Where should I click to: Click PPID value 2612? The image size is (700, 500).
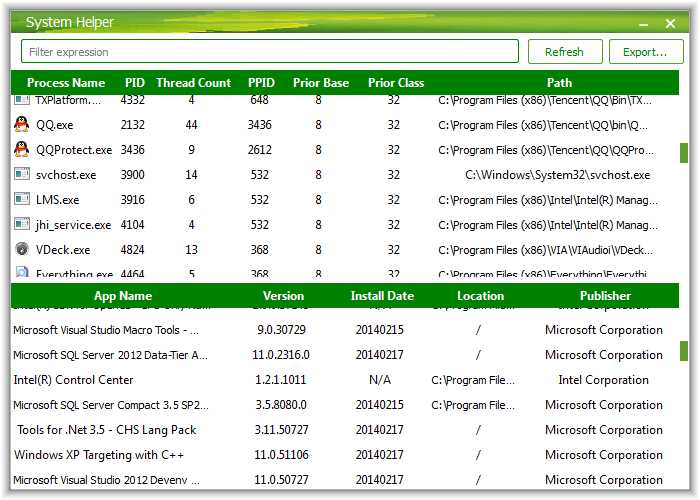click(x=259, y=150)
